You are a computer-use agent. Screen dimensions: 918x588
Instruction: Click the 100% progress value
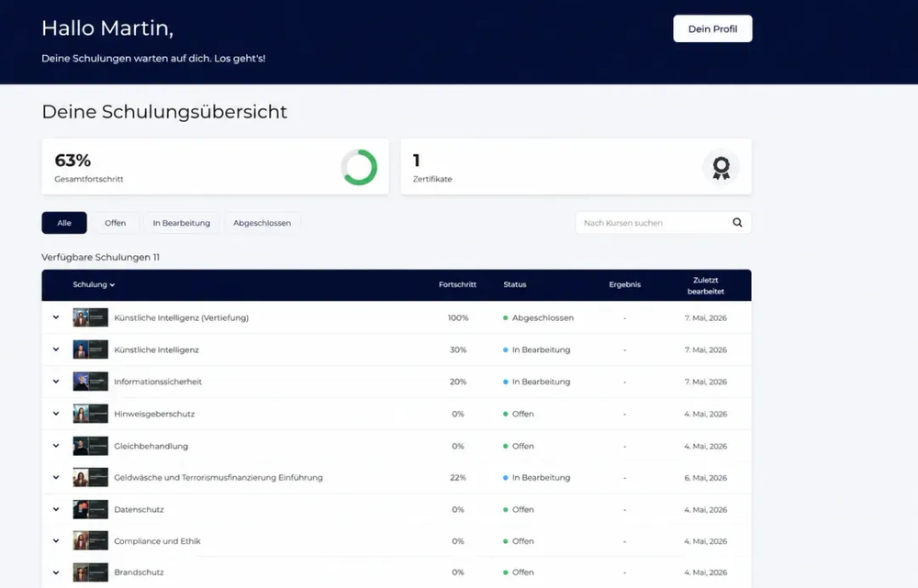[x=458, y=317]
